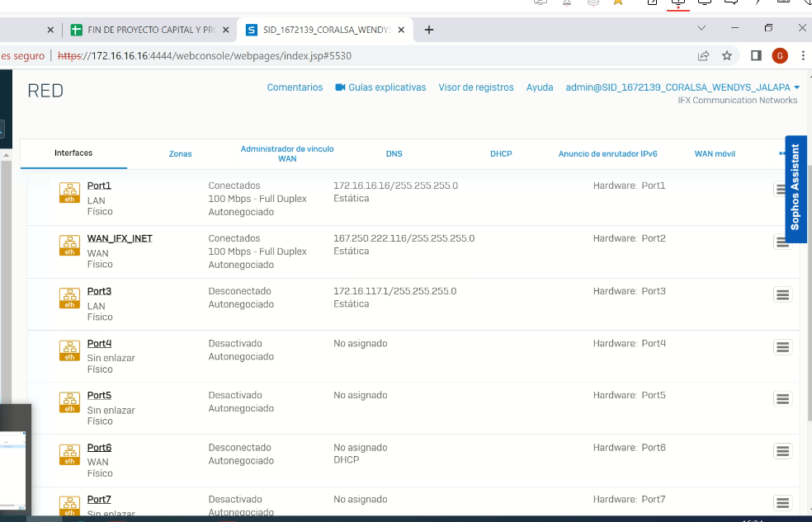812x522 pixels.
Task: Open Guías explicativas video guides
Action: point(380,87)
